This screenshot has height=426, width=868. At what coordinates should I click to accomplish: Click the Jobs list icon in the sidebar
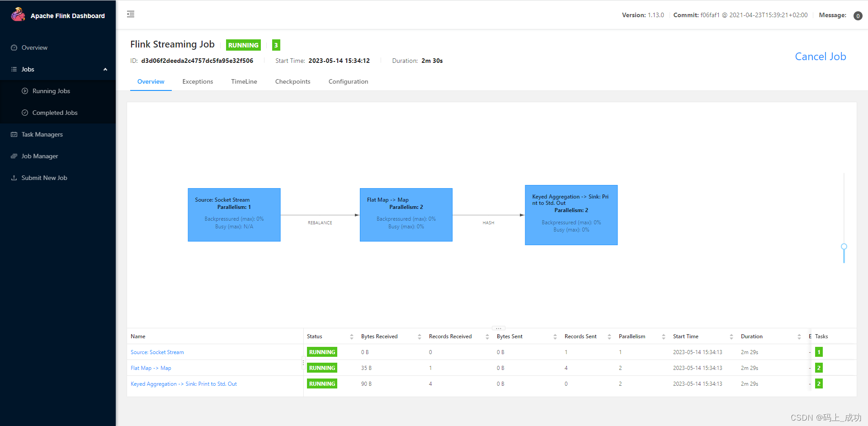tap(14, 69)
